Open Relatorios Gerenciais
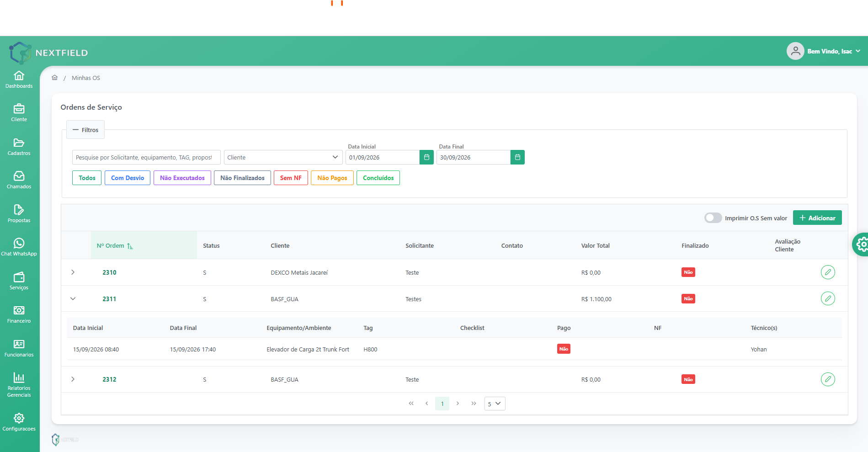Screen dimensions: 868x452 [x=19, y=385]
